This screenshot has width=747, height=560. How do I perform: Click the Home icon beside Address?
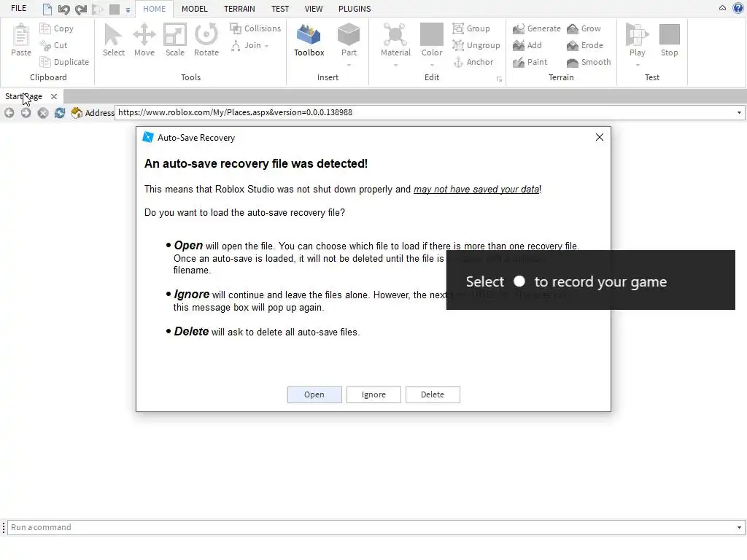(x=77, y=113)
